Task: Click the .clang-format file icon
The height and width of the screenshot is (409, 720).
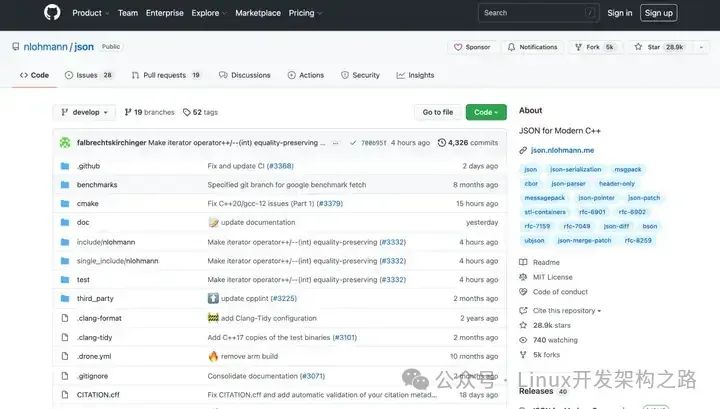Action: (x=65, y=318)
